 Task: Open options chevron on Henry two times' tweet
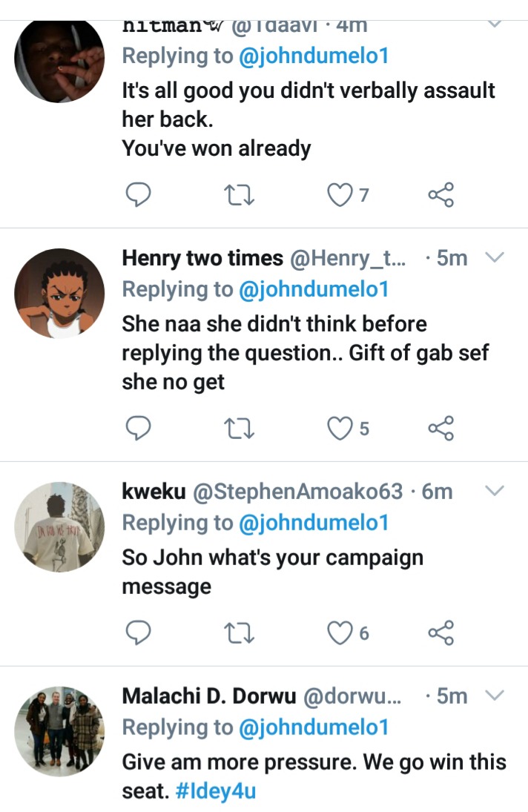(x=494, y=257)
